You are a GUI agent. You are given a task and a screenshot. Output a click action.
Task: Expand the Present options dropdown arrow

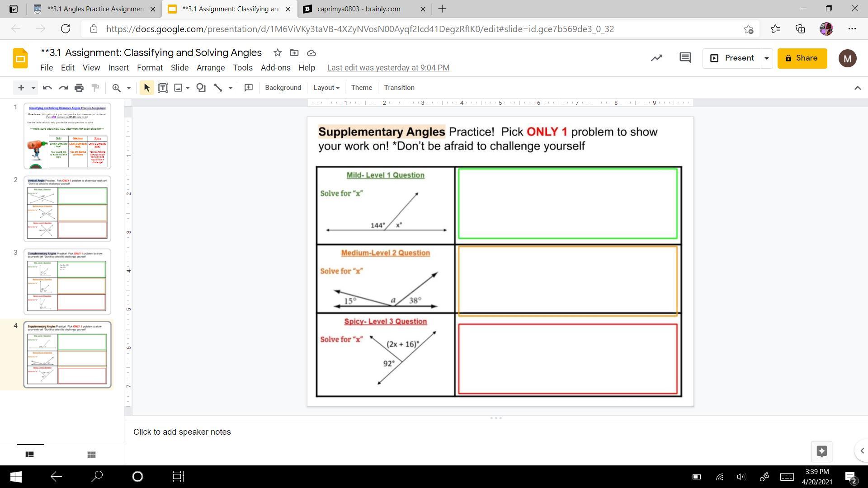point(766,58)
